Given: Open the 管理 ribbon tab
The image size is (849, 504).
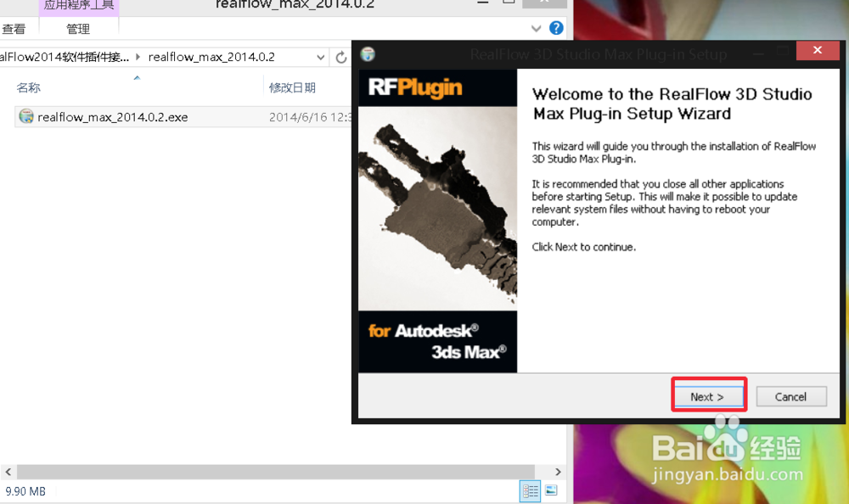Looking at the screenshot, I should coord(78,29).
